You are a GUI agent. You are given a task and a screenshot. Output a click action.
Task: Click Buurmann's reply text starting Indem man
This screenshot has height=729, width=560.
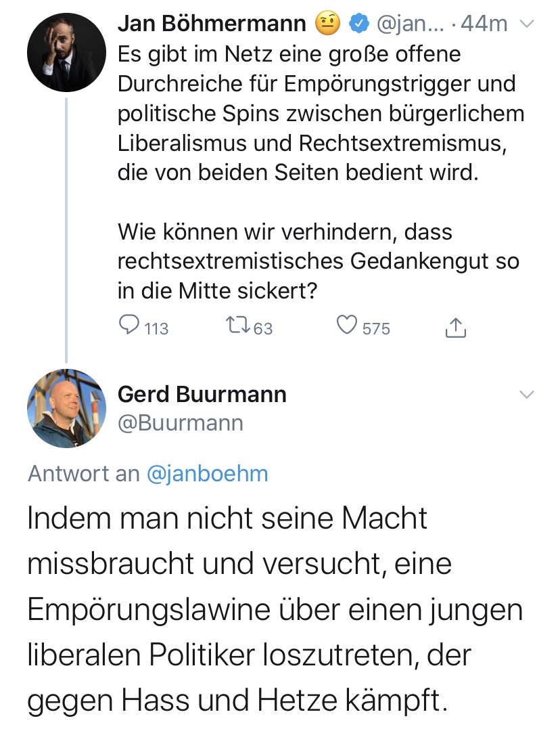pos(271,609)
